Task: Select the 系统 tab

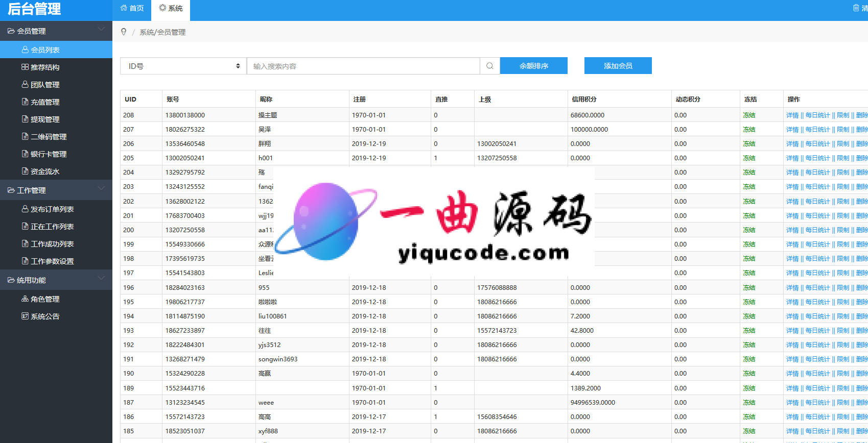Action: pyautogui.click(x=171, y=8)
